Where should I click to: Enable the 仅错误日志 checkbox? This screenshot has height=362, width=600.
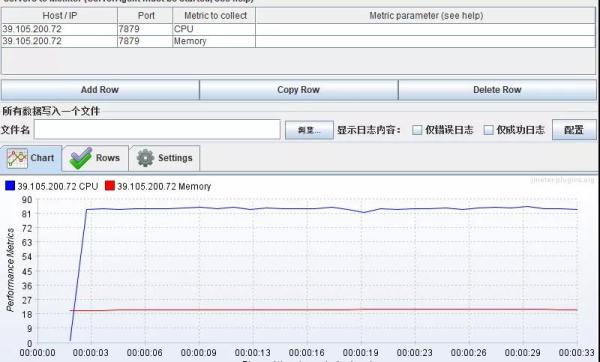pos(417,130)
